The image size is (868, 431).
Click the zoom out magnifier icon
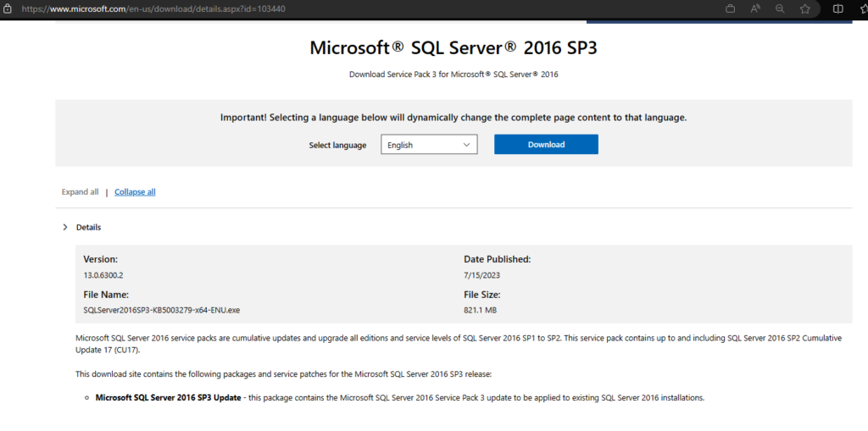pyautogui.click(x=780, y=8)
